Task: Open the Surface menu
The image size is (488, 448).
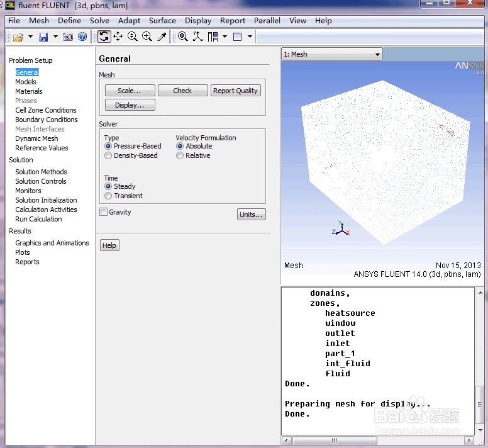Action: pyautogui.click(x=162, y=21)
